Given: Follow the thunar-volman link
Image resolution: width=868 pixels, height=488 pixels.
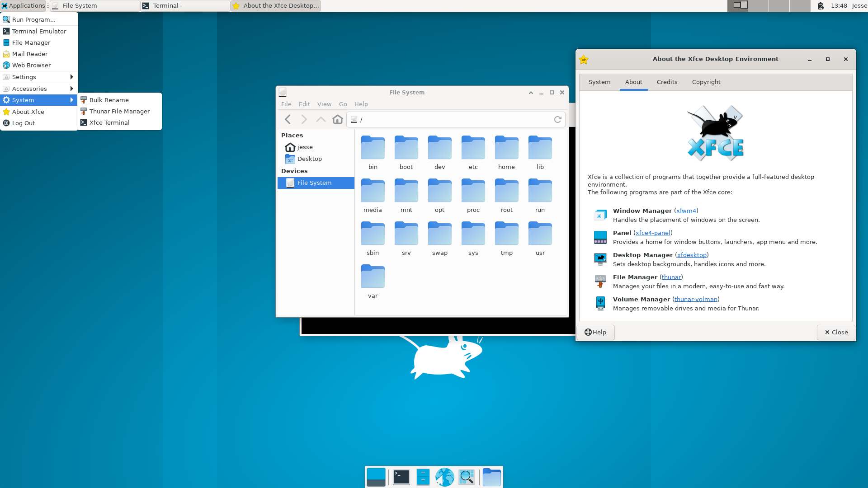Looking at the screenshot, I should [695, 299].
